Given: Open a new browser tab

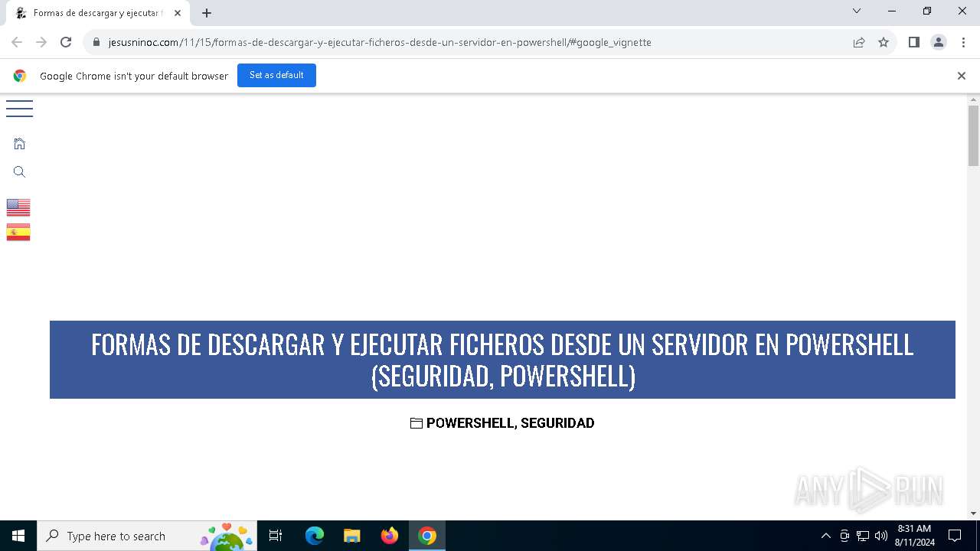Looking at the screenshot, I should coord(207,13).
